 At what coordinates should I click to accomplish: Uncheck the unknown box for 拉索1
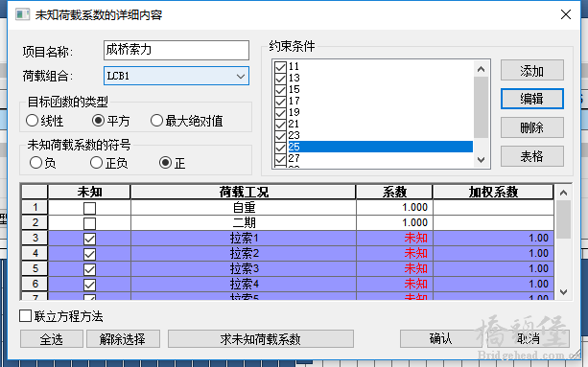(89, 239)
